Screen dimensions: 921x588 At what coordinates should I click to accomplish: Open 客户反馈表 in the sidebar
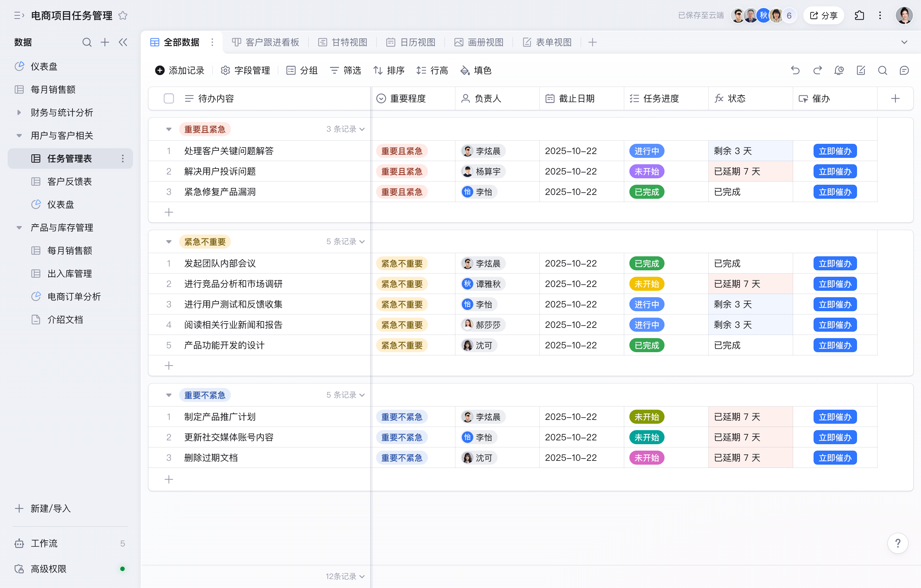pyautogui.click(x=69, y=181)
